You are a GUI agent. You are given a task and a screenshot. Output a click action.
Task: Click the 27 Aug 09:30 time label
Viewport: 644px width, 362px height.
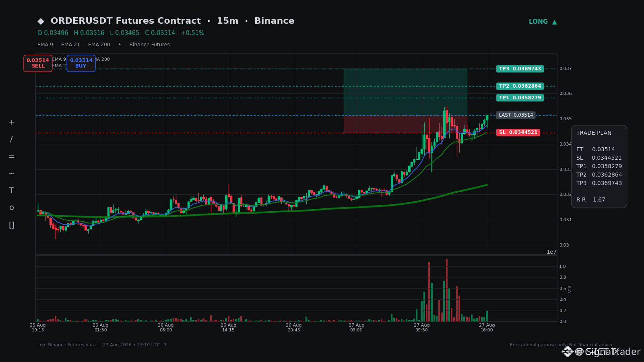422,328
